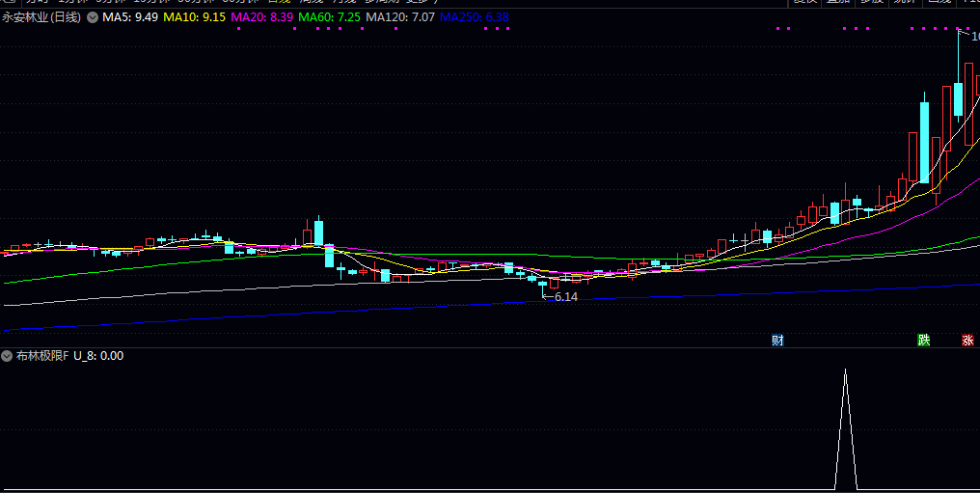
Task: Click the blue MA250 value label
Action: (x=476, y=17)
